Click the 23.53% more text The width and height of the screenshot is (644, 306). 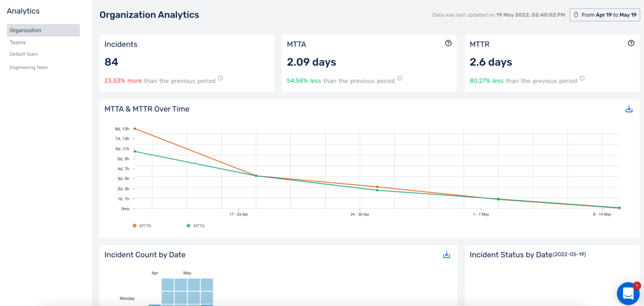coord(123,81)
